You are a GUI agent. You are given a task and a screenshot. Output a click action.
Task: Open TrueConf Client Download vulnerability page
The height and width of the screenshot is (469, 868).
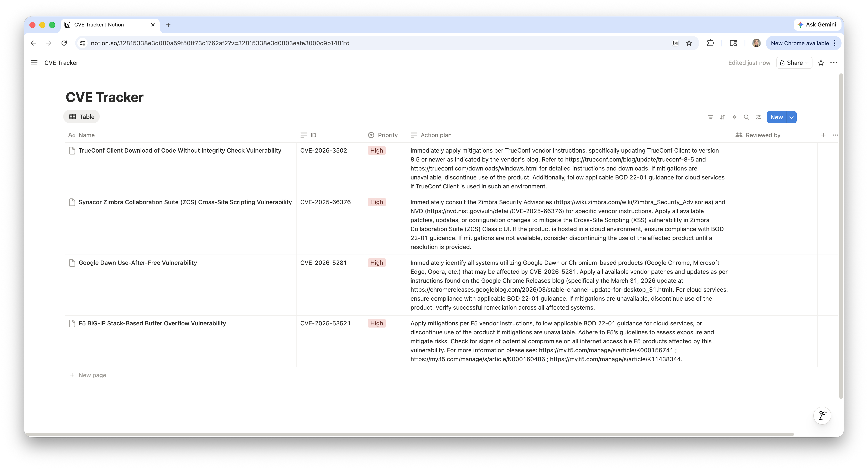pyautogui.click(x=180, y=150)
